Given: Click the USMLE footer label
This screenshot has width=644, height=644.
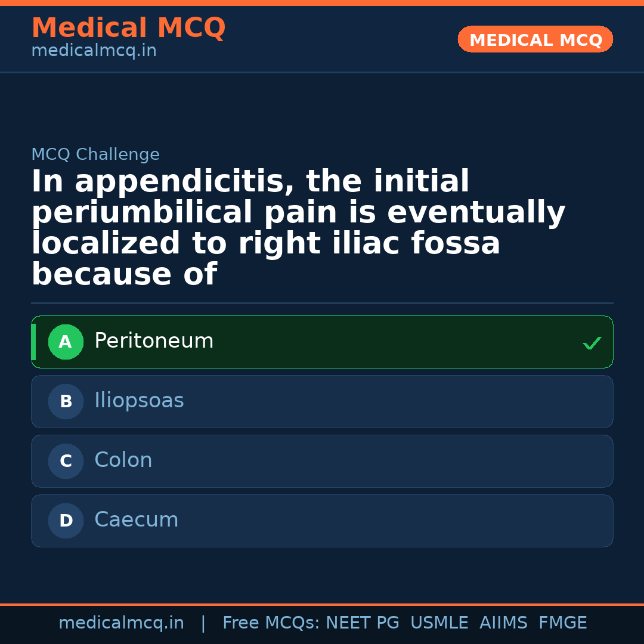Looking at the screenshot, I should [x=439, y=623].
